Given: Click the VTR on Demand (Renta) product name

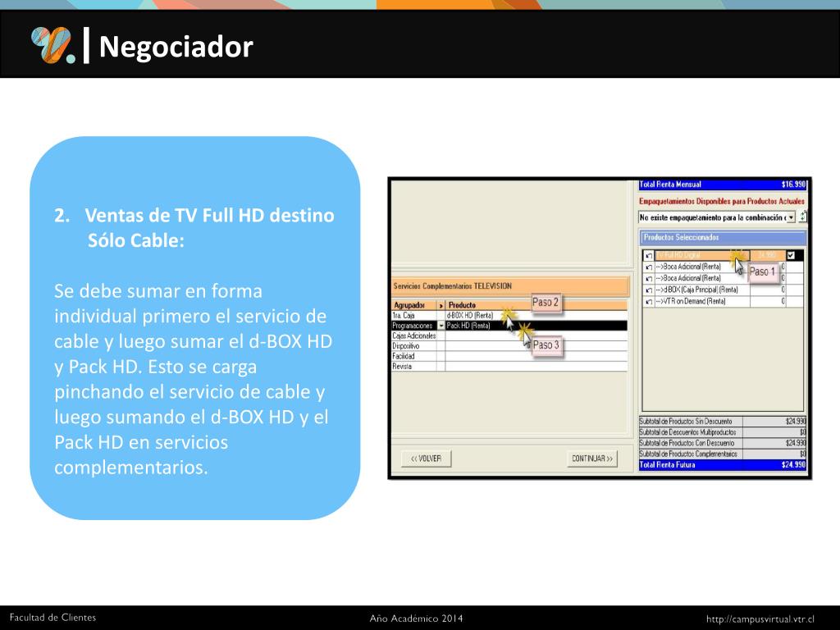Looking at the screenshot, I should point(691,302).
